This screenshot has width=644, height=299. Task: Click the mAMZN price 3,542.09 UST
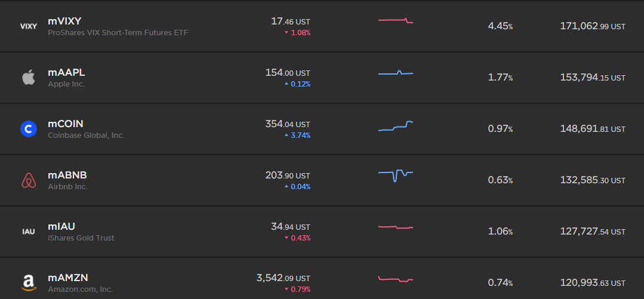[x=284, y=278]
